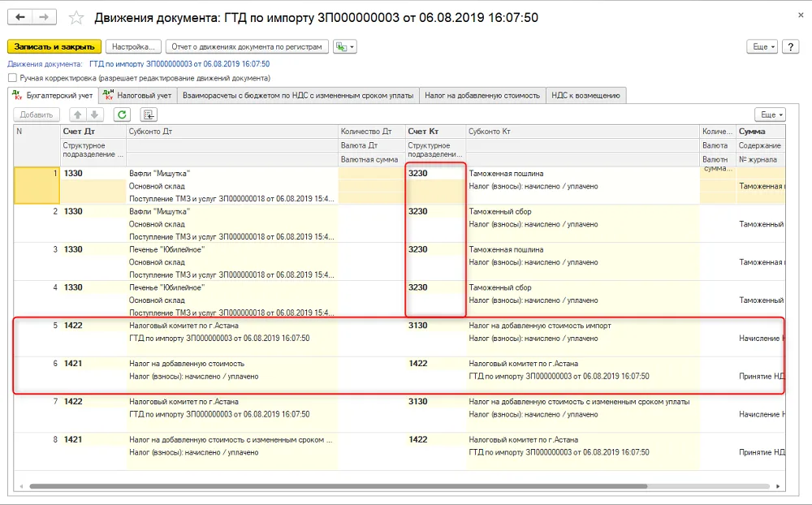Click the green refresh icon

click(x=122, y=114)
